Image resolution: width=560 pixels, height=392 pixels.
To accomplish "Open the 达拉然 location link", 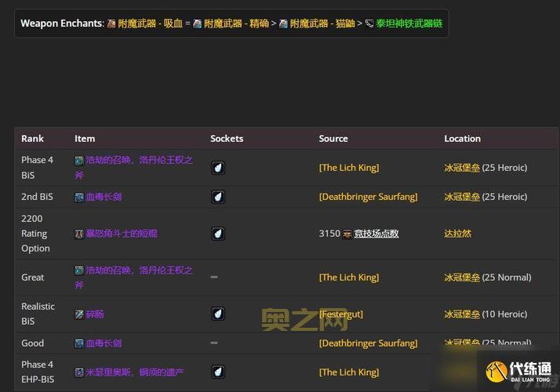I will [458, 234].
